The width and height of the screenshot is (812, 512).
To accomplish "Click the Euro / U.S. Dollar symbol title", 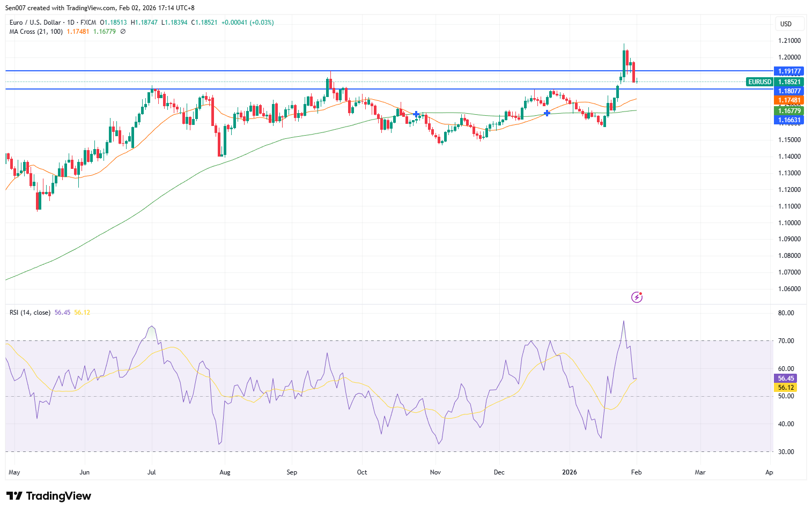I will 35,23.
